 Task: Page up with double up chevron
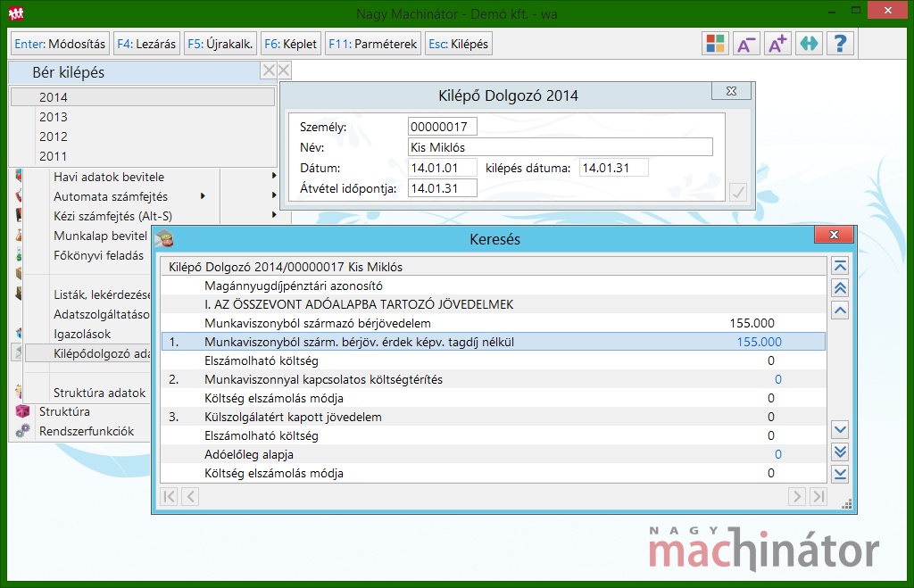[840, 288]
